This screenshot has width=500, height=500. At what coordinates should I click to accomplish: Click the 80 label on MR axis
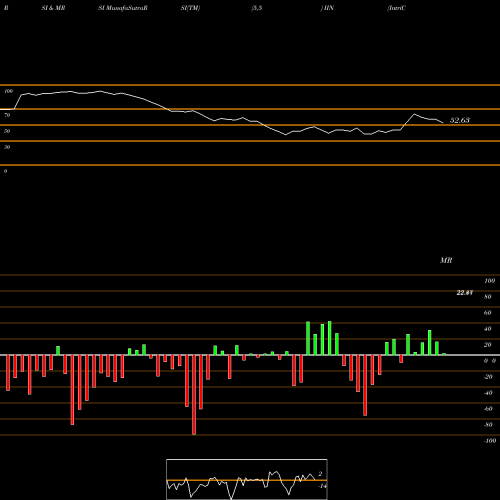point(488,297)
